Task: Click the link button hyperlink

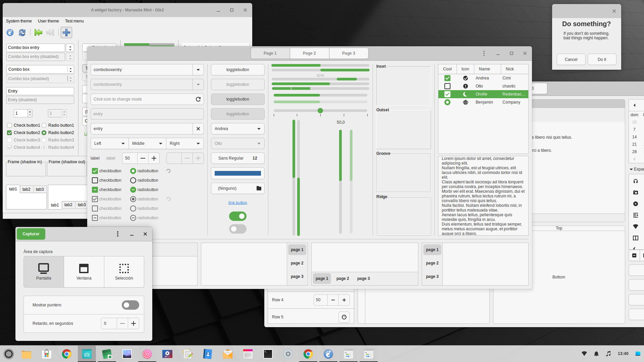Action: pos(237,202)
